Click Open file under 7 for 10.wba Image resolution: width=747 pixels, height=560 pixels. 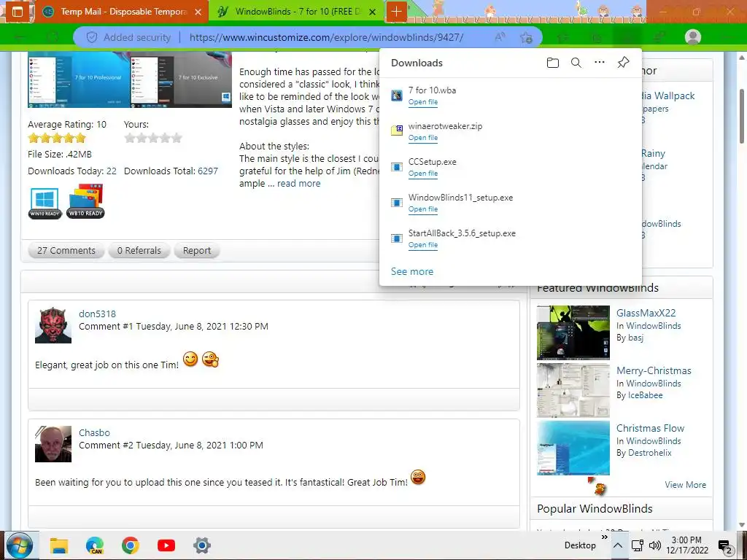(422, 102)
